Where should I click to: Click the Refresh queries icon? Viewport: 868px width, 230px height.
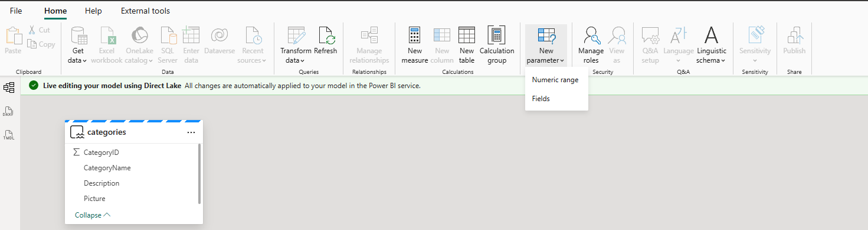click(326, 35)
